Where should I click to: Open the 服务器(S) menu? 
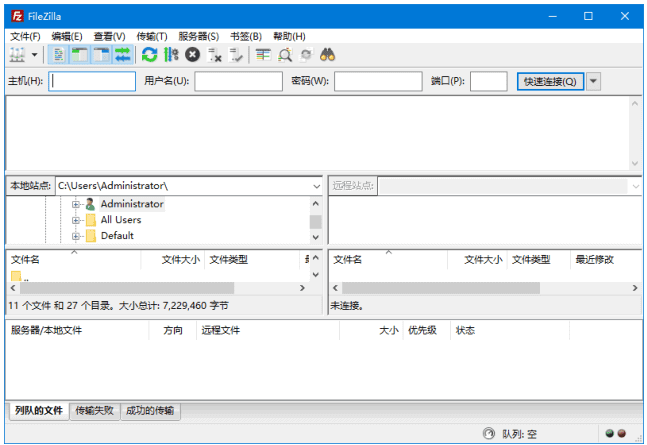(198, 36)
